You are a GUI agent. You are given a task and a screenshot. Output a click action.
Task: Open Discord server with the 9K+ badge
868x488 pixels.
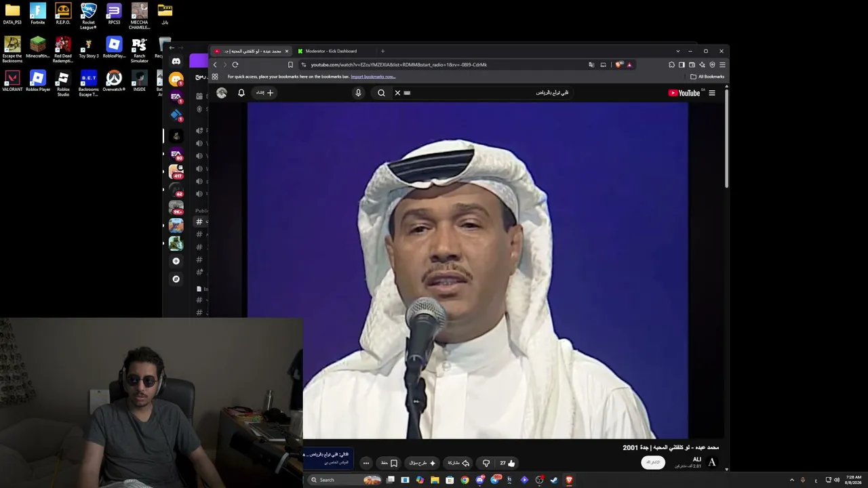[x=176, y=207]
